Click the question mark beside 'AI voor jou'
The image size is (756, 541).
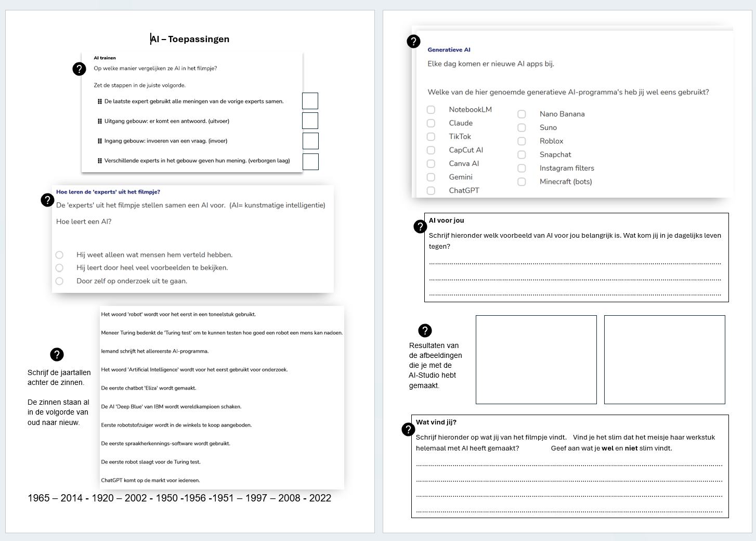[420, 226]
